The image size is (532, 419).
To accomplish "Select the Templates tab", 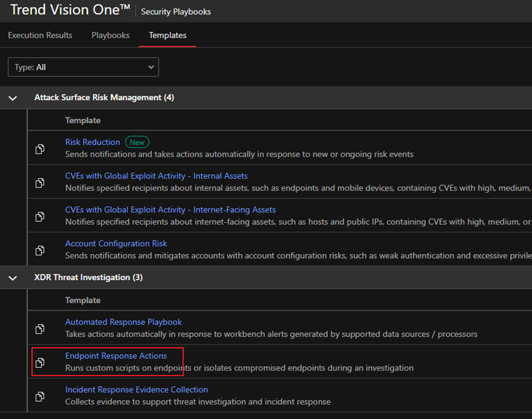I will [x=168, y=35].
